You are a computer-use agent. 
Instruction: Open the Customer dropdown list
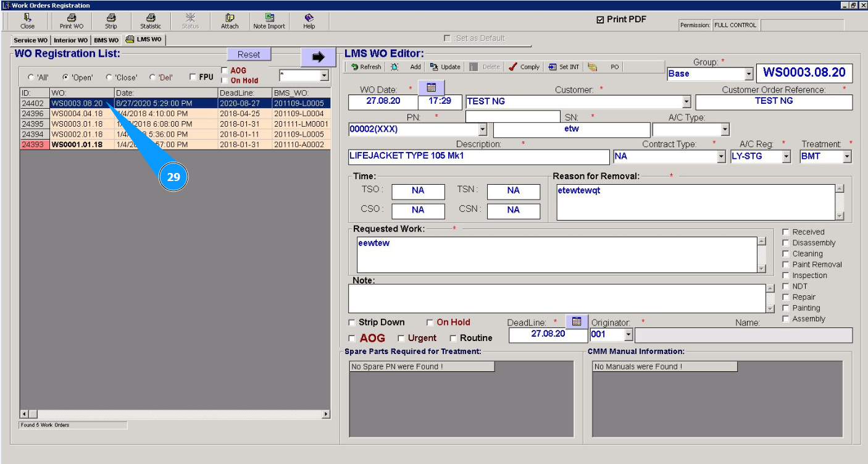click(x=686, y=102)
